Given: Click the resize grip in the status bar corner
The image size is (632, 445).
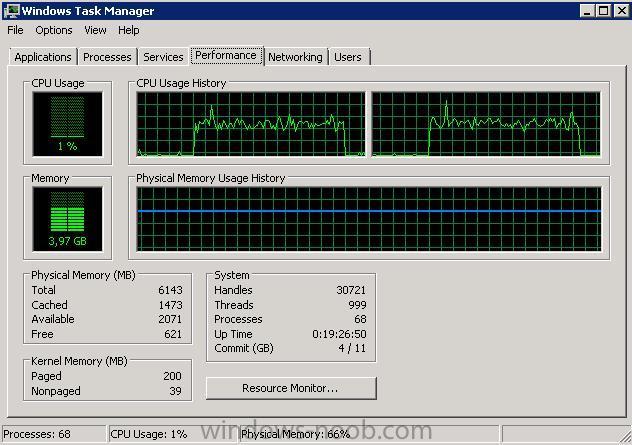Looking at the screenshot, I should [625, 438].
